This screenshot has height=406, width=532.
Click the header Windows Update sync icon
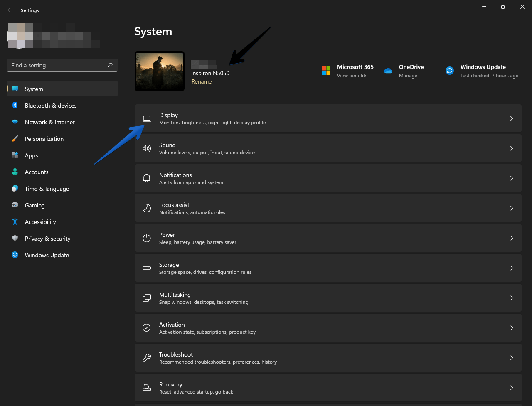[450, 71]
